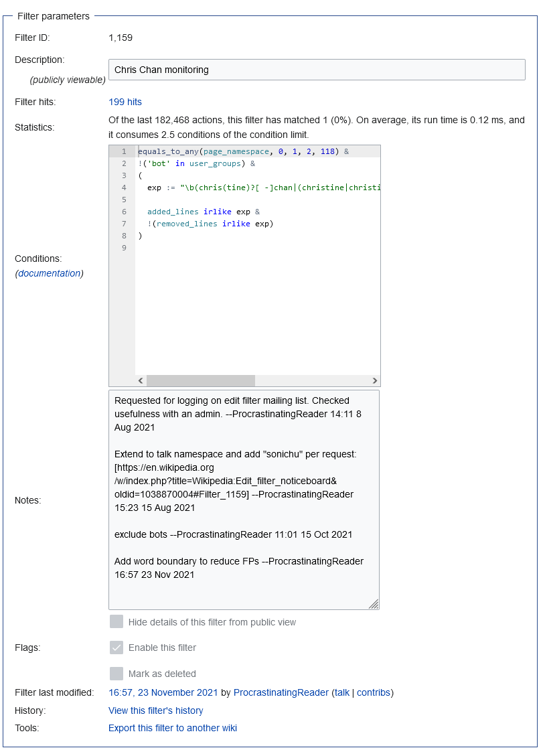Click 'user_groups' in the conditions code
Image resolution: width=545 pixels, height=756 pixels.
click(x=215, y=163)
